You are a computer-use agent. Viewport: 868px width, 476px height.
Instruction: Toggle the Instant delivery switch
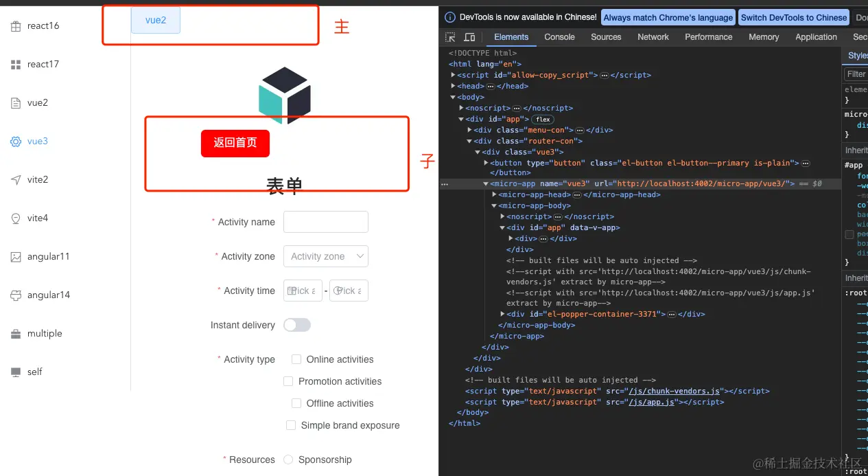(x=297, y=324)
